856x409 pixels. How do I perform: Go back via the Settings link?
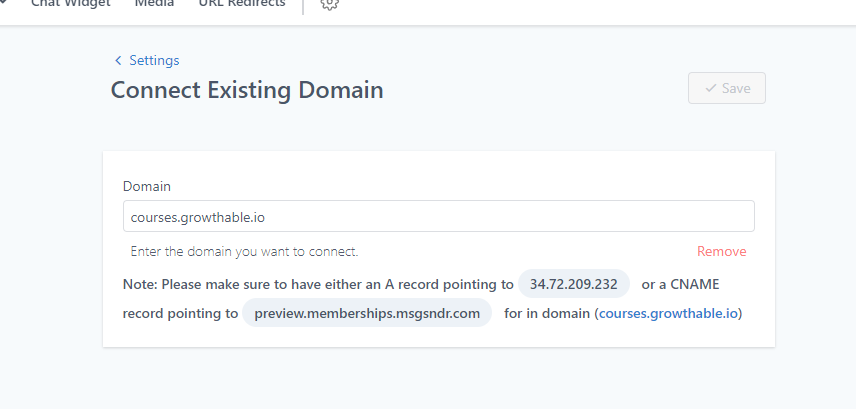[154, 60]
